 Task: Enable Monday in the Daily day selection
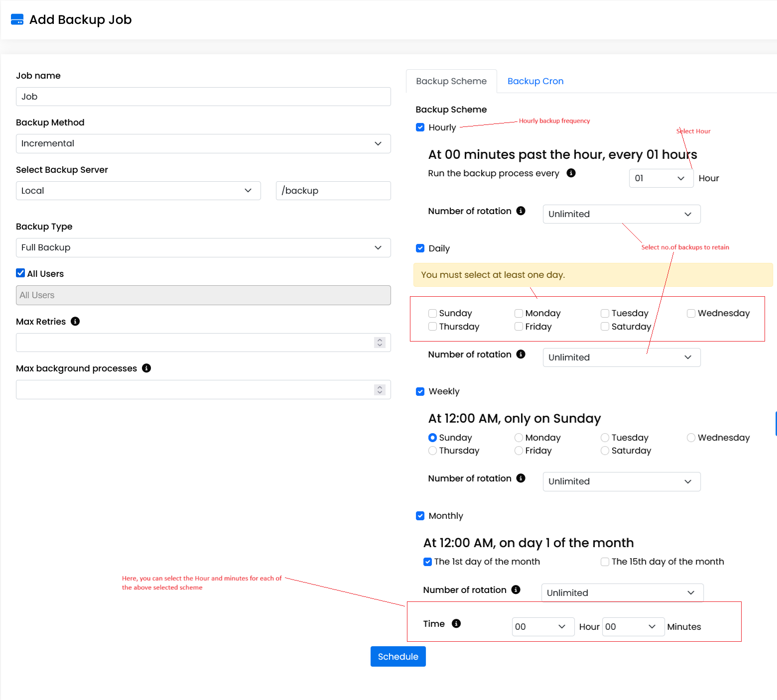point(518,313)
